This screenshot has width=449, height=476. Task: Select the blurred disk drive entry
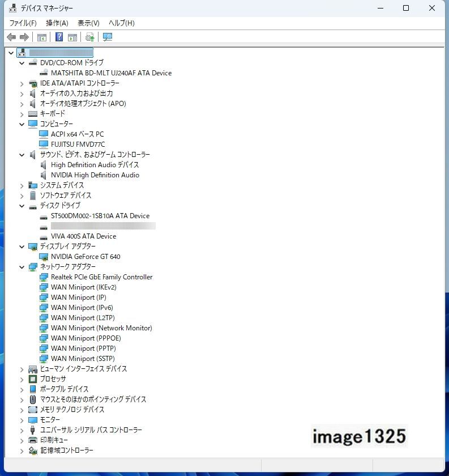(103, 226)
